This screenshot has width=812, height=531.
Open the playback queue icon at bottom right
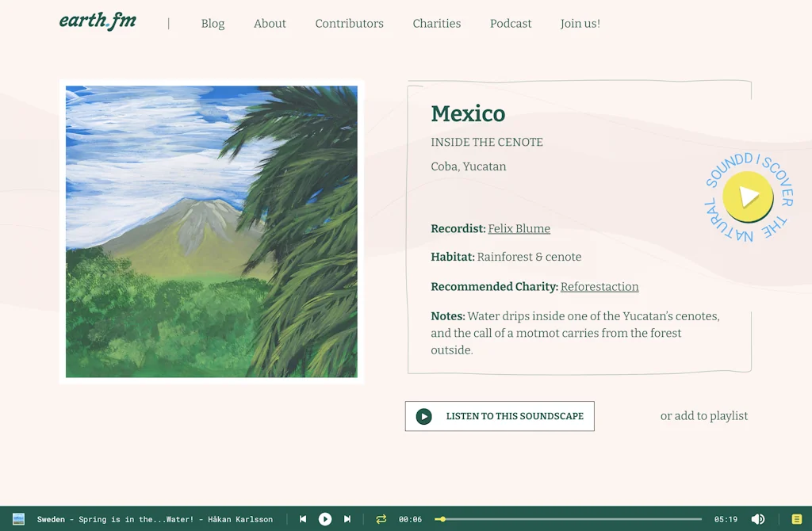[796, 519]
